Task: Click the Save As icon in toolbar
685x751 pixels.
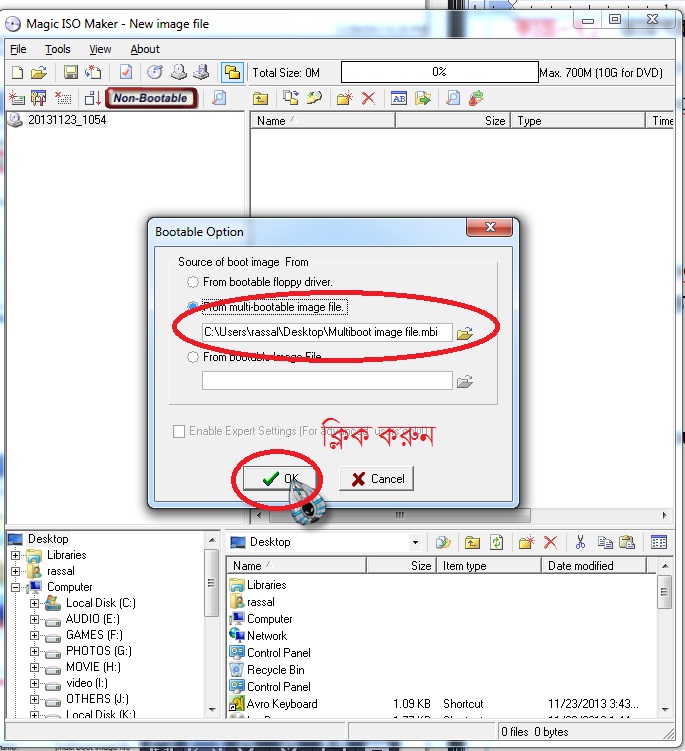Action: pos(93,73)
